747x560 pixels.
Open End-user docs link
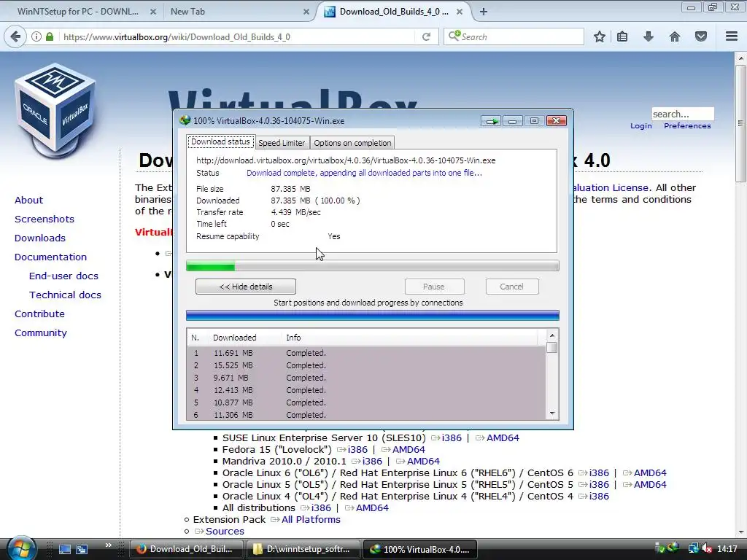63,276
